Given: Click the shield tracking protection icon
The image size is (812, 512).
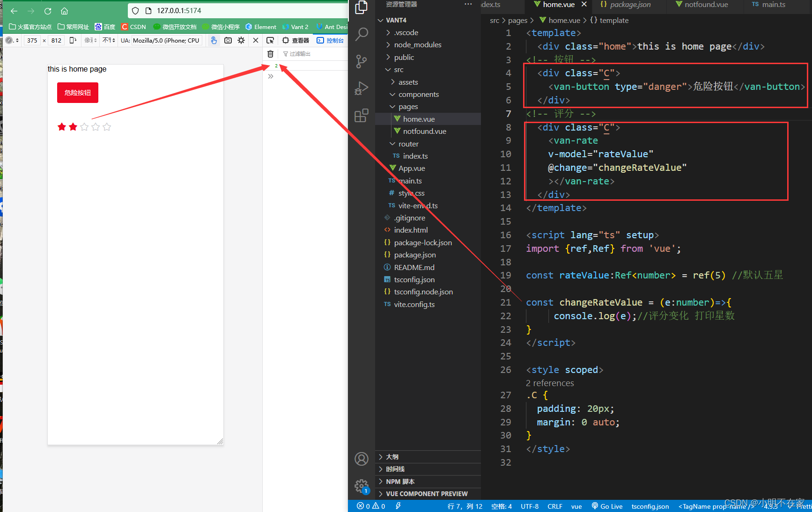Looking at the screenshot, I should 135,11.
